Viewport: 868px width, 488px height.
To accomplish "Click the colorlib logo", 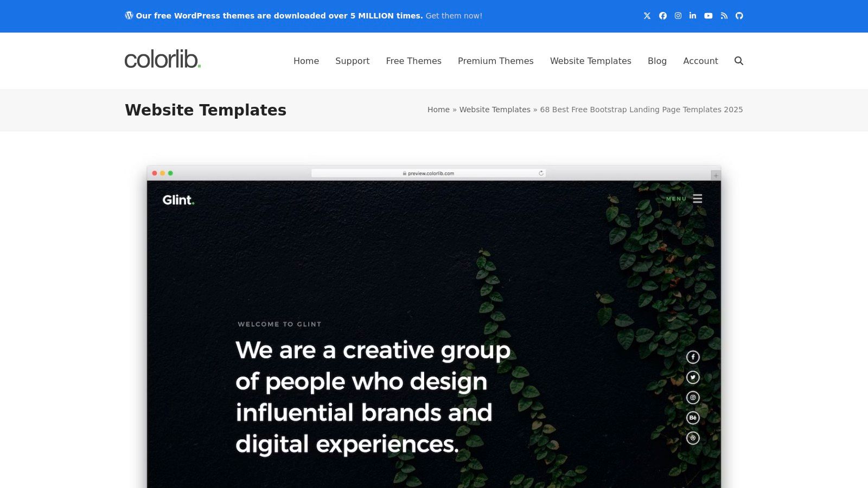I will (x=162, y=60).
